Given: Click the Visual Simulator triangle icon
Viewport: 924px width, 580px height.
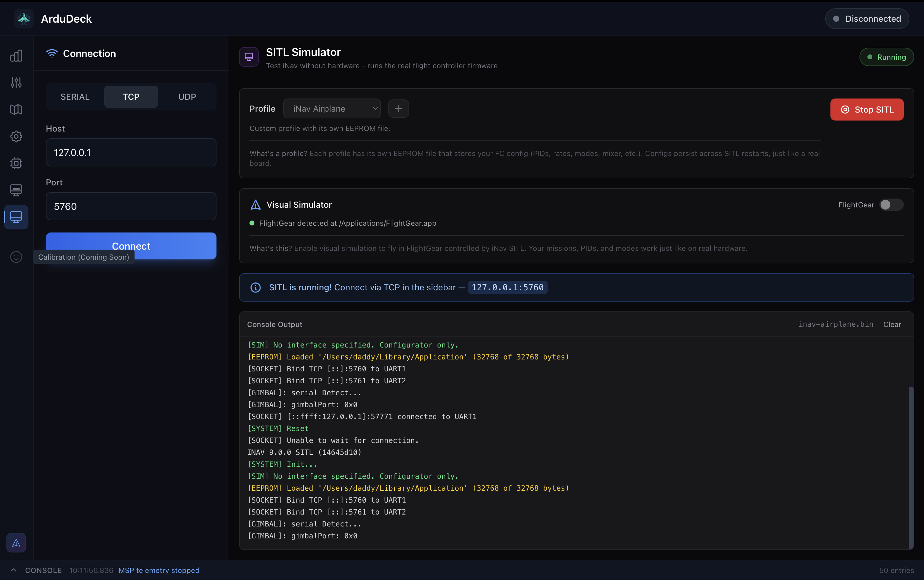Looking at the screenshot, I should point(256,205).
